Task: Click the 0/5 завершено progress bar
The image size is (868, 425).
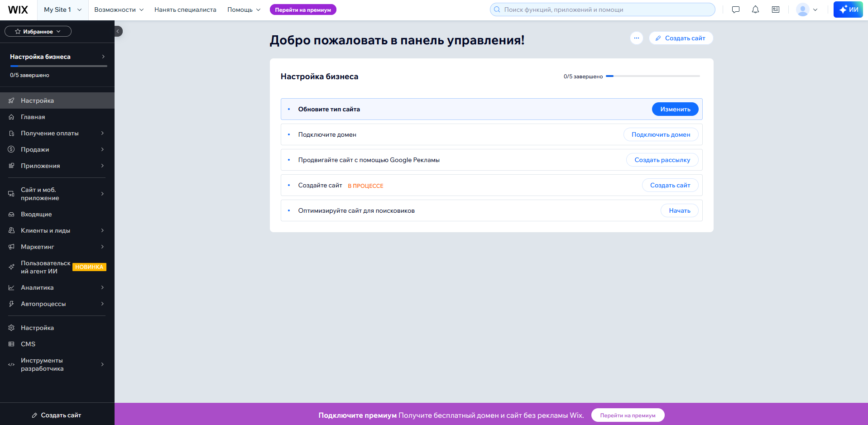Action: (x=653, y=76)
